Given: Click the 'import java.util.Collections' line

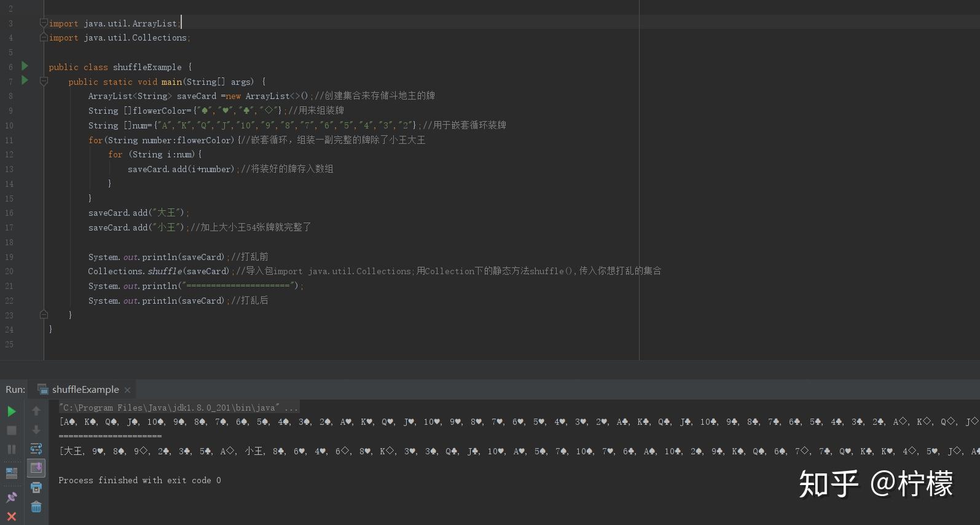Looking at the screenshot, I should pos(119,37).
